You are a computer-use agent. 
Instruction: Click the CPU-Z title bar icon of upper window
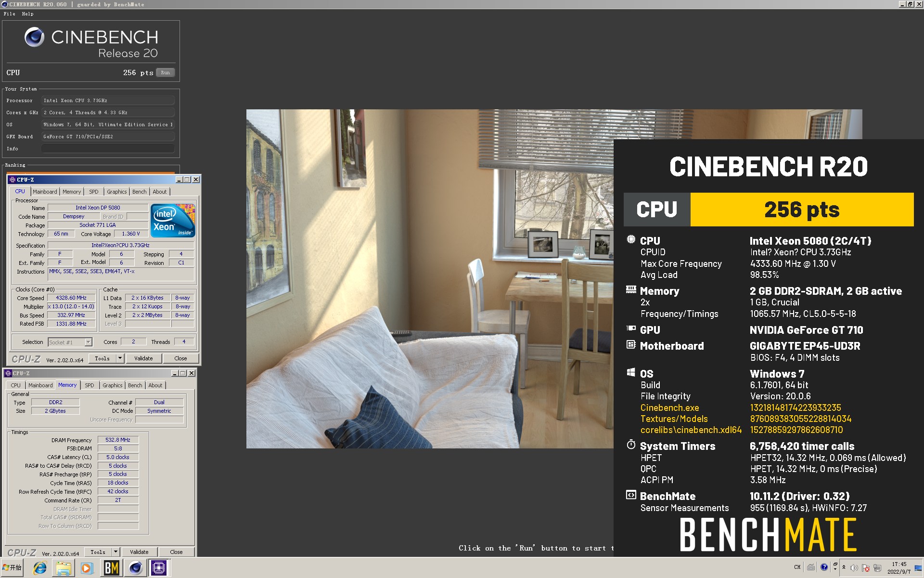[x=13, y=180]
